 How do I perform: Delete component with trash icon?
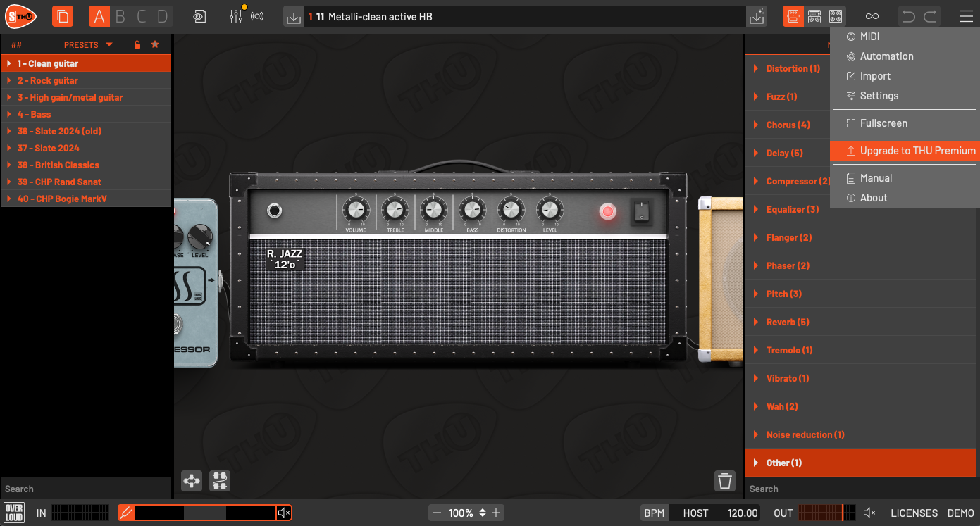[725, 481]
